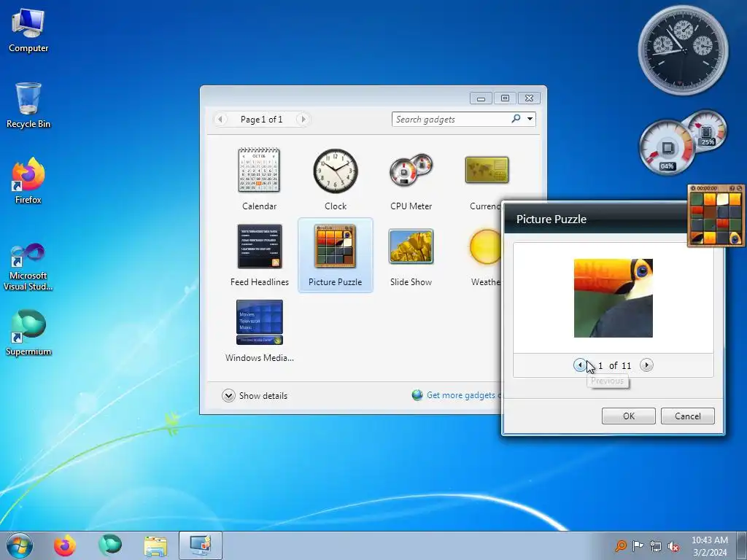Open the search filter dropdown arrow
747x560 pixels.
(530, 119)
